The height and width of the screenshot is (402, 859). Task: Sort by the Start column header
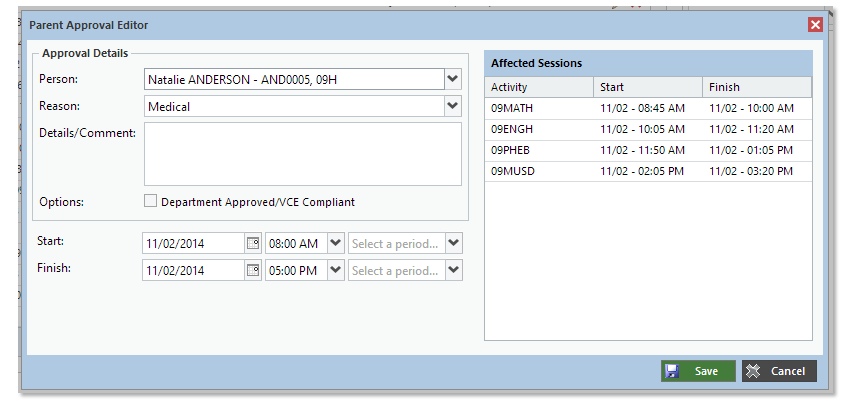click(647, 87)
